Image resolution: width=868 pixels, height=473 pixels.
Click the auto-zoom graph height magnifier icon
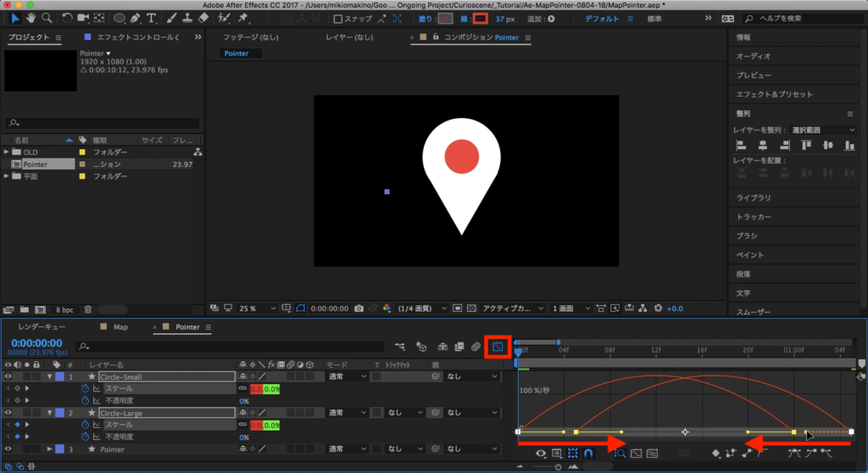coord(620,454)
